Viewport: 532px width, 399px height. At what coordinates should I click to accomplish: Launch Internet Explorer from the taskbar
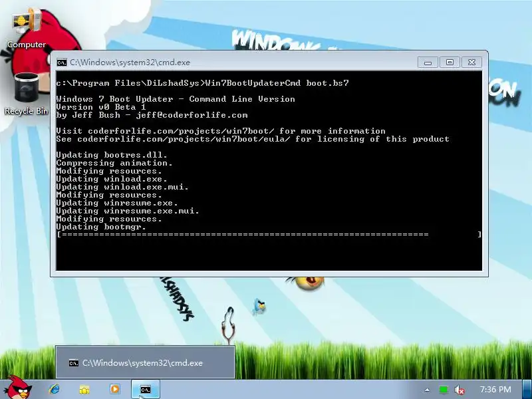click(x=55, y=389)
